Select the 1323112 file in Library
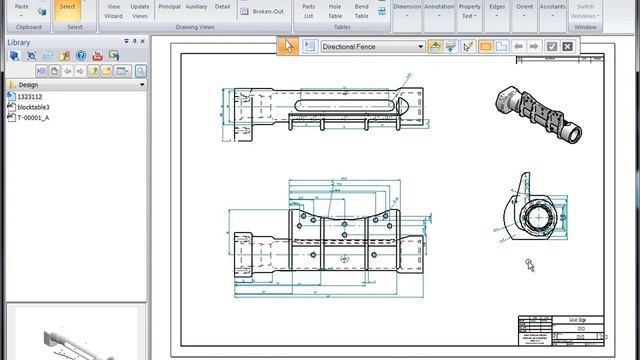 [x=25, y=97]
